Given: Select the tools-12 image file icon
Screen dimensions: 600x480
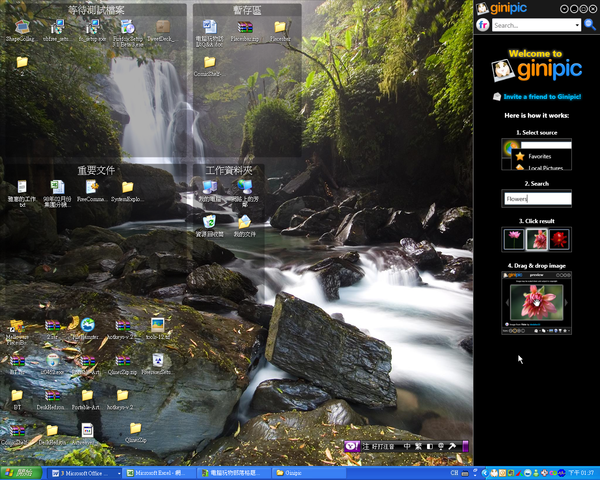Looking at the screenshot, I should [157, 325].
